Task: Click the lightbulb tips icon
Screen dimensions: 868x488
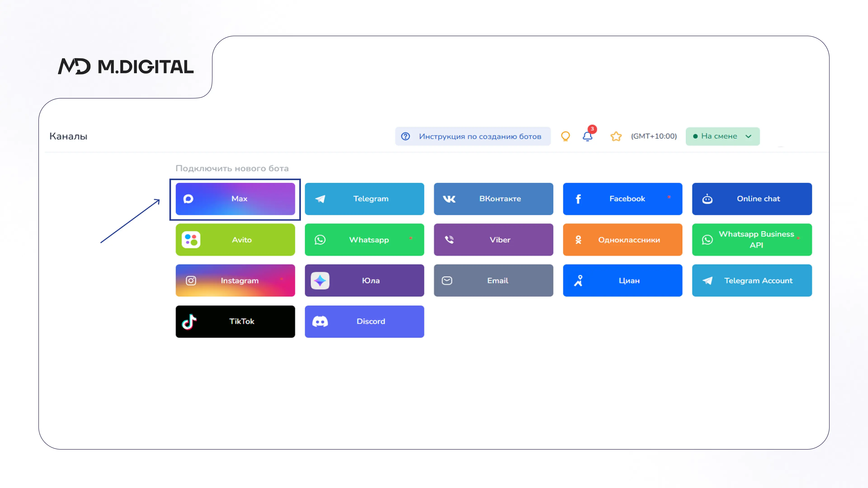Action: [x=565, y=136]
